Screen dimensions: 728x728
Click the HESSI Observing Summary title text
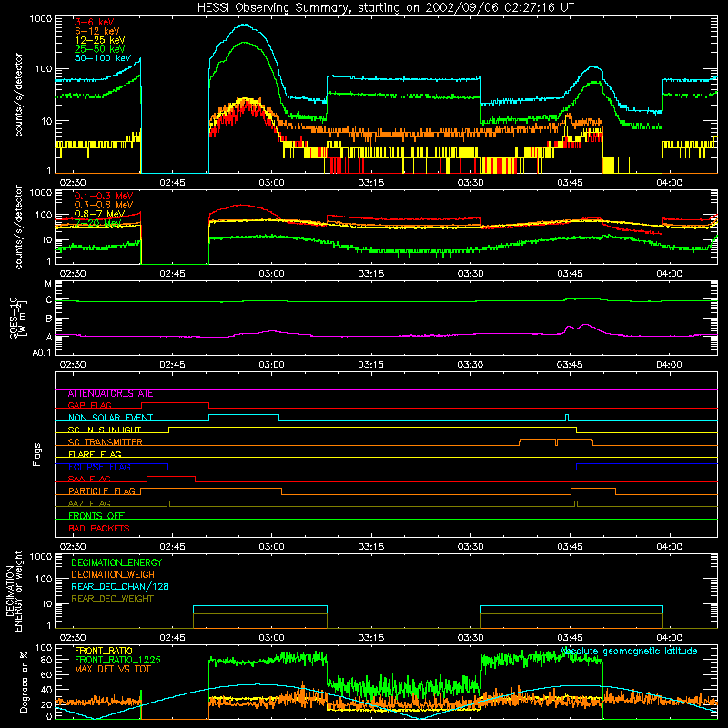(x=386, y=8)
